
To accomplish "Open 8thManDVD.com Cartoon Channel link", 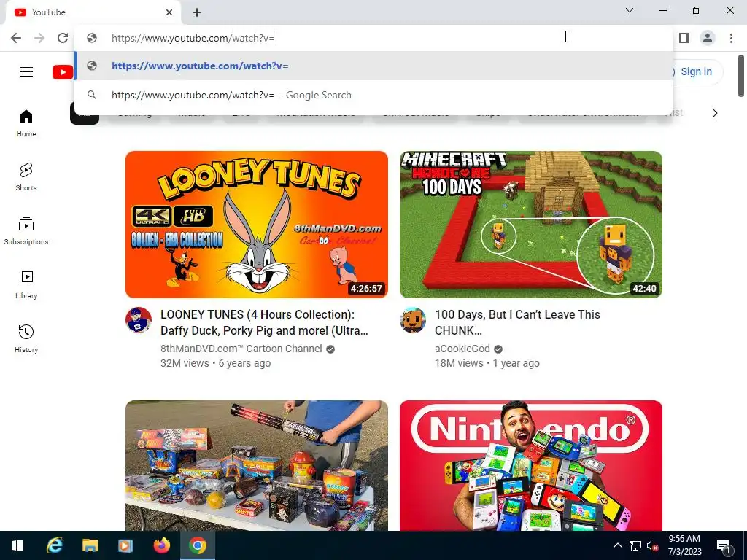I will tap(241, 349).
